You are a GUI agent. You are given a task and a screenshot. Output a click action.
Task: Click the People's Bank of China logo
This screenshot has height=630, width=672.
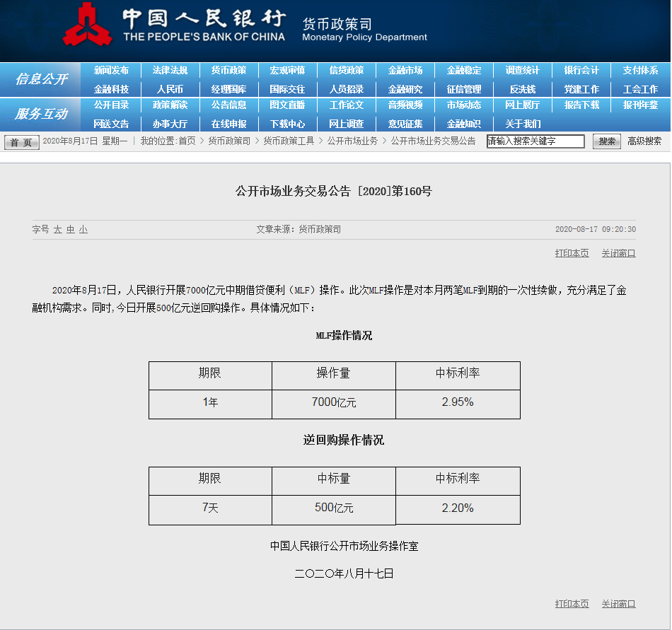coord(88,25)
